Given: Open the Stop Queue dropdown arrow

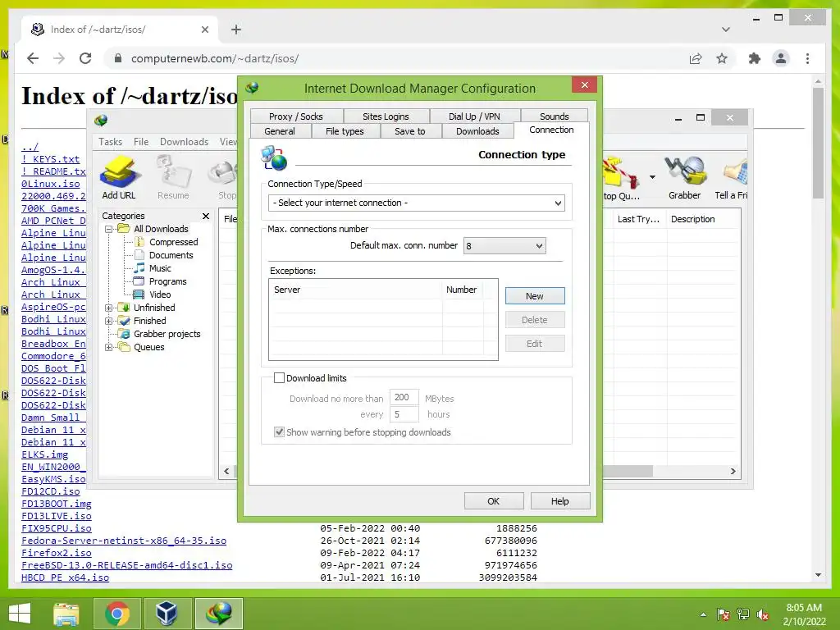Looking at the screenshot, I should click(x=652, y=177).
